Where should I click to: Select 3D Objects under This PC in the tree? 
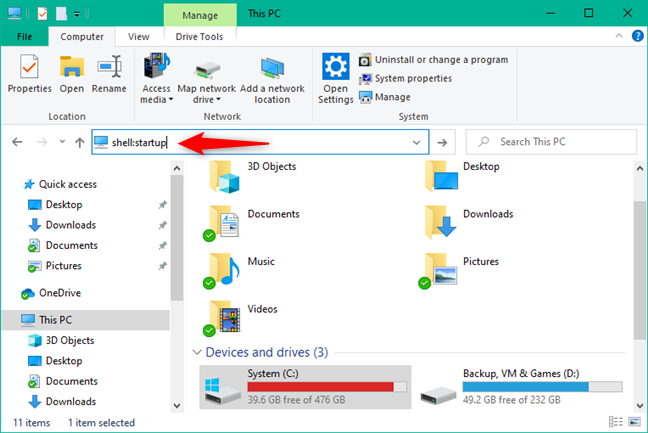coord(61,340)
